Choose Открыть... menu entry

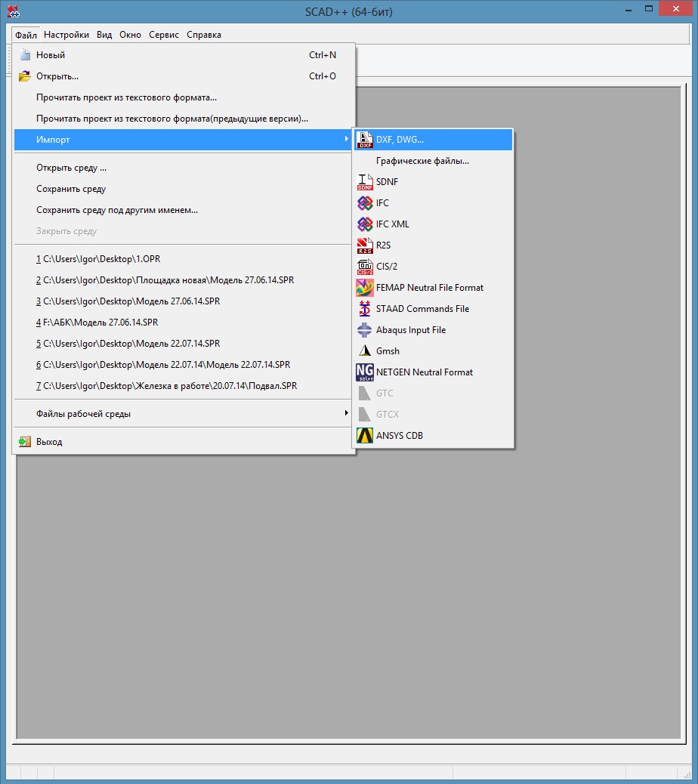coord(184,76)
